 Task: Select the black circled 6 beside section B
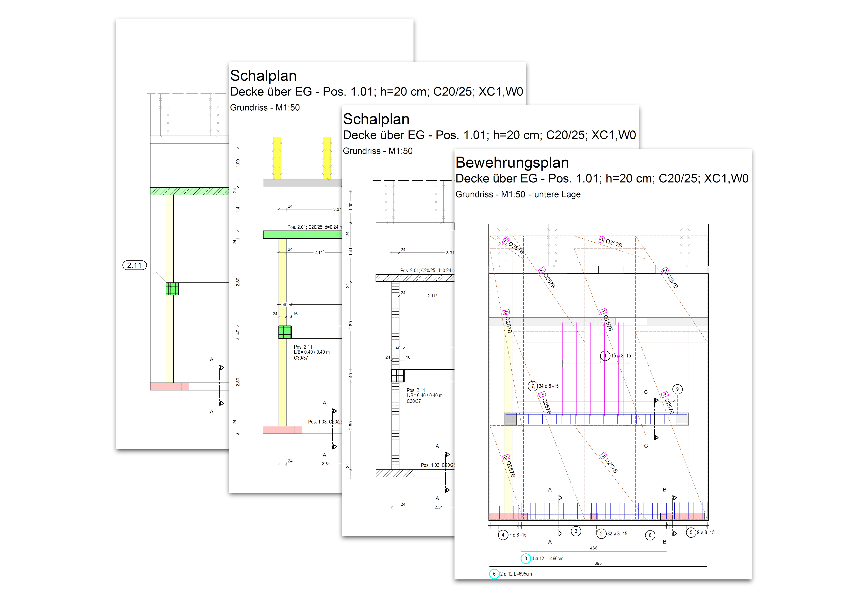pos(650,535)
